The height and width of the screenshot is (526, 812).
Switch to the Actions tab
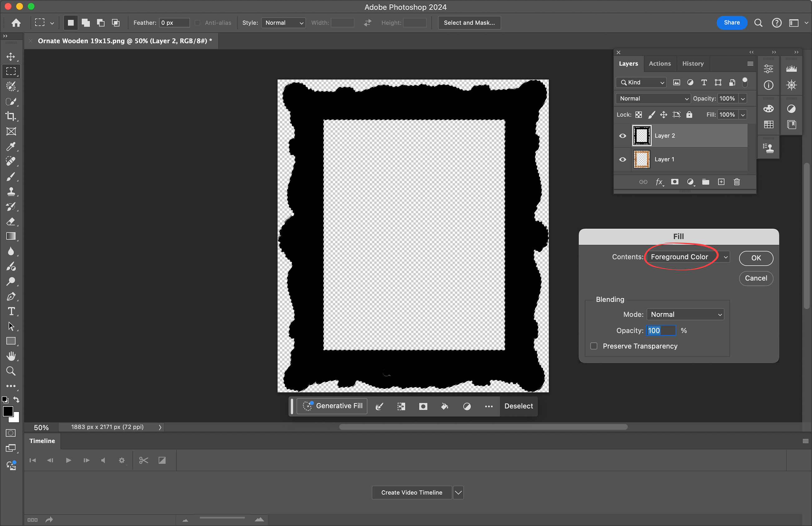pyautogui.click(x=660, y=64)
